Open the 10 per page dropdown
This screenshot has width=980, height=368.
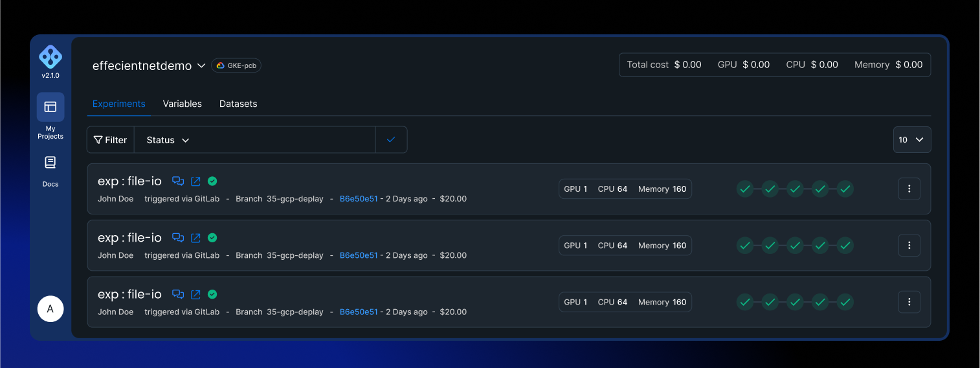[912, 139]
